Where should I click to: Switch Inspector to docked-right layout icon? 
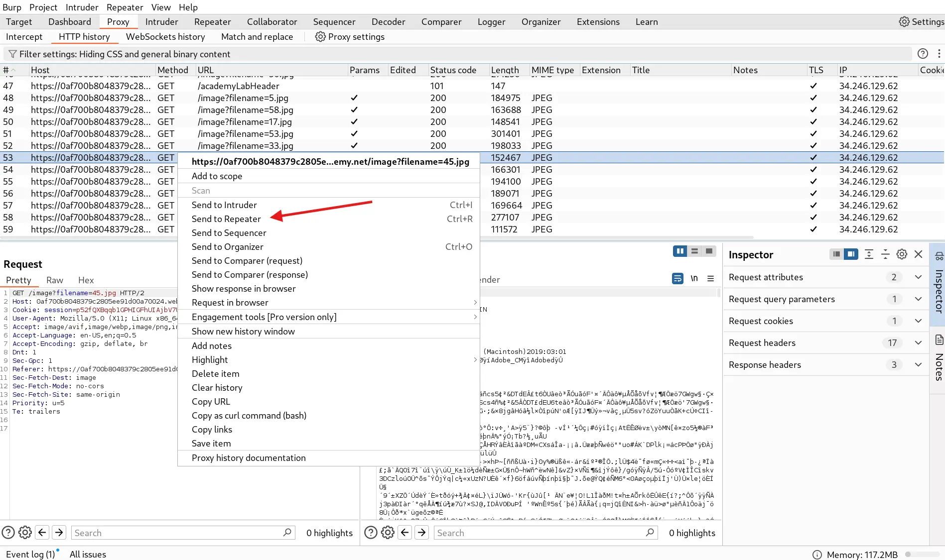[851, 254]
